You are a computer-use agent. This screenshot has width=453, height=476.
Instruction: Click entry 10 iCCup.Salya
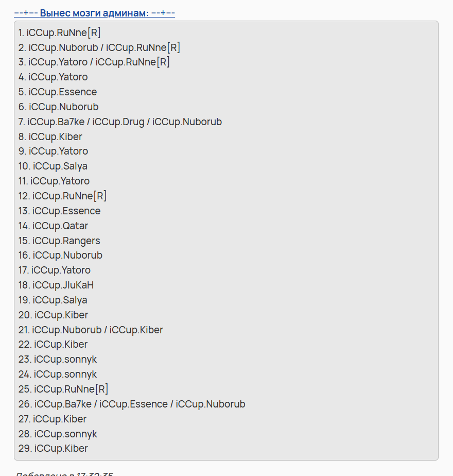coord(53,166)
